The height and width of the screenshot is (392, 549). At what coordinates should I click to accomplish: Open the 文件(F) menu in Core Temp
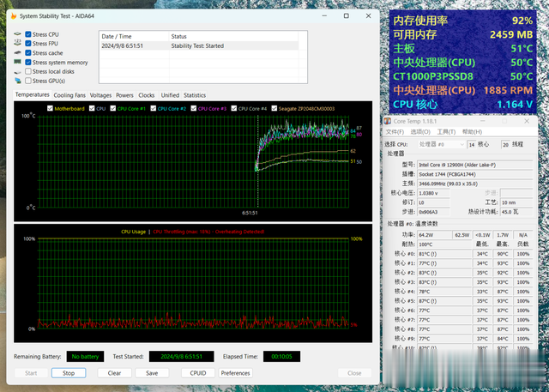tap(395, 132)
